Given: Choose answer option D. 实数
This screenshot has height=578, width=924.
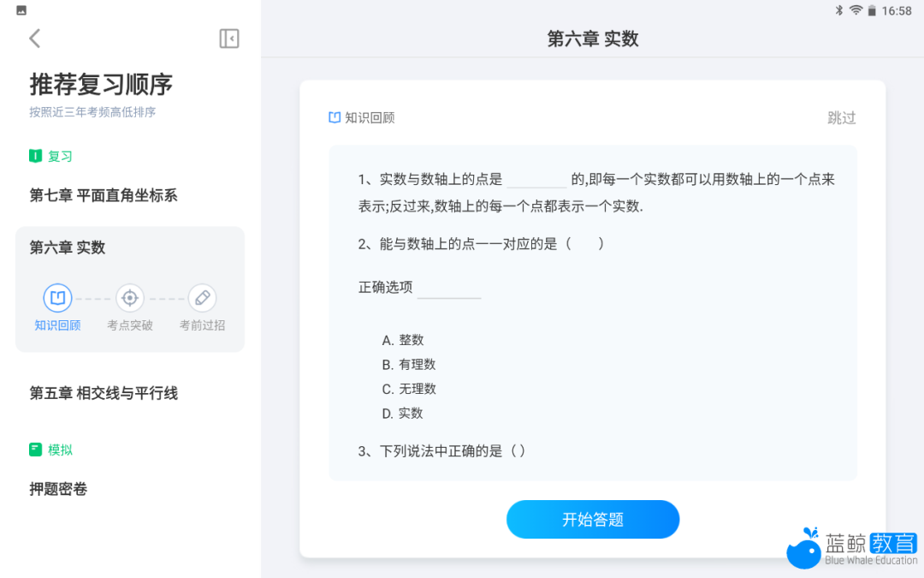Looking at the screenshot, I should tap(403, 413).
